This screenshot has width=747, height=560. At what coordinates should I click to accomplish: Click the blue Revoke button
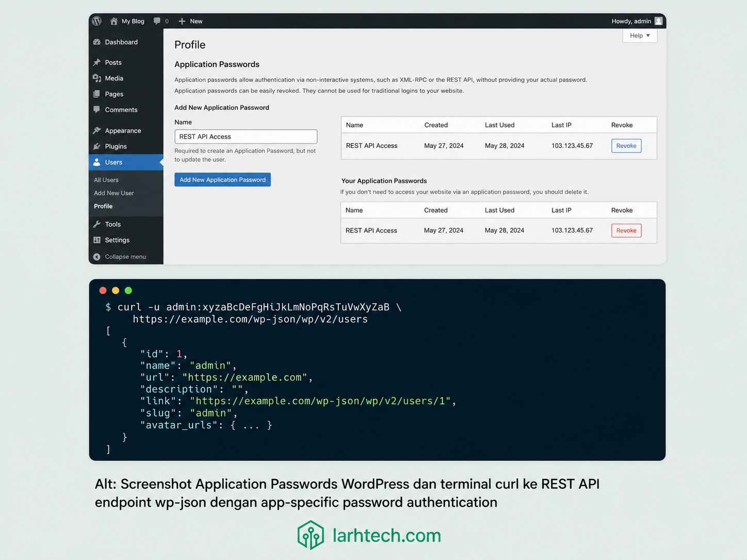tap(626, 146)
